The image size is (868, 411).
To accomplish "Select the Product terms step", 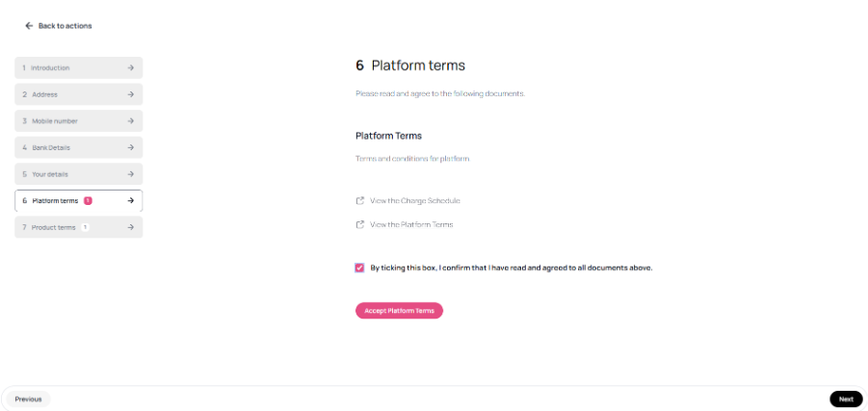I will tap(79, 227).
